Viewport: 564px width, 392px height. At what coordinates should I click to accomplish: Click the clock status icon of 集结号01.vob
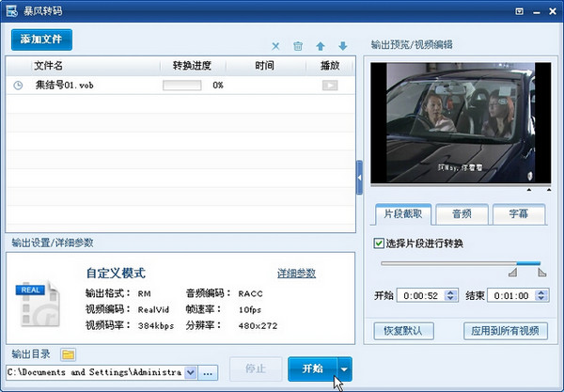[18, 86]
